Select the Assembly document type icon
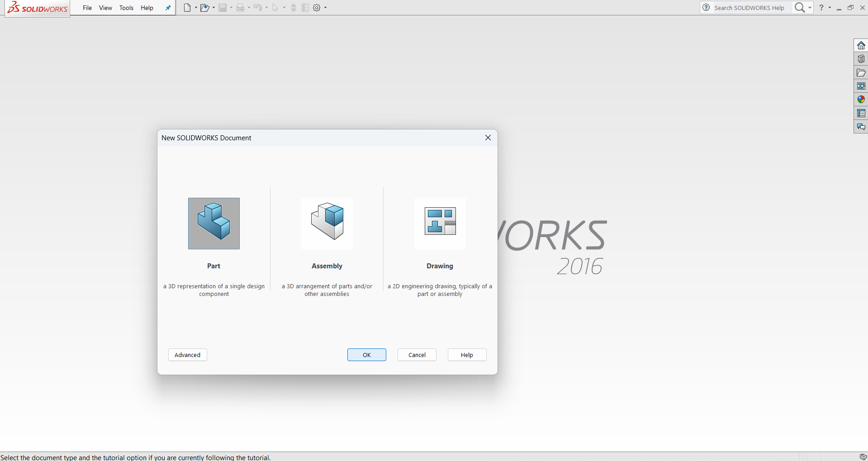 (327, 224)
